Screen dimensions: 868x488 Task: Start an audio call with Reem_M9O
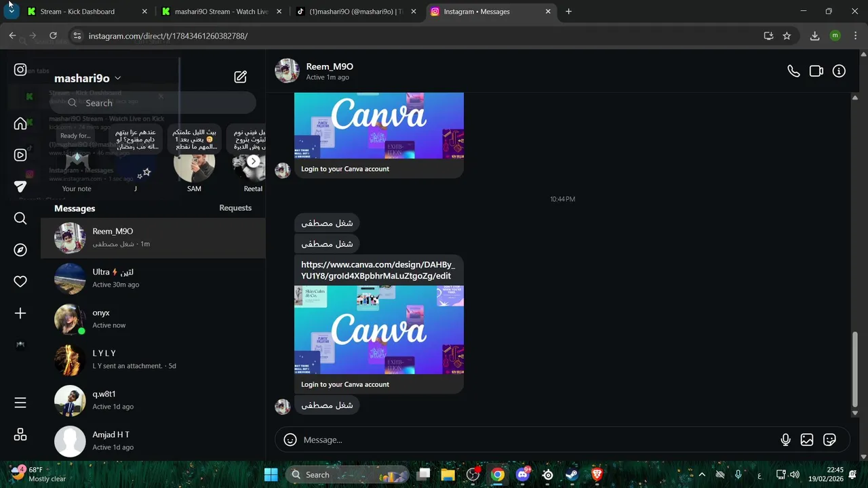click(793, 70)
